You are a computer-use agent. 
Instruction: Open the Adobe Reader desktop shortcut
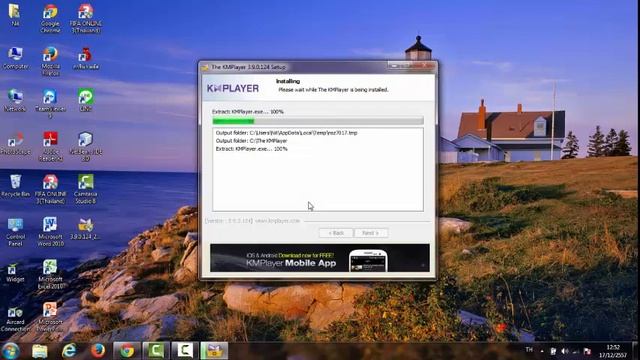click(50, 147)
